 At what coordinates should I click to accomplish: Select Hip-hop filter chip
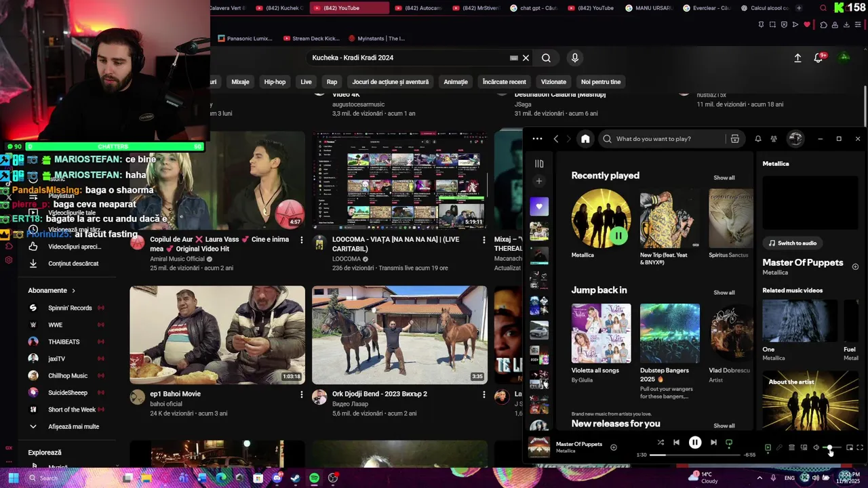pos(275,82)
